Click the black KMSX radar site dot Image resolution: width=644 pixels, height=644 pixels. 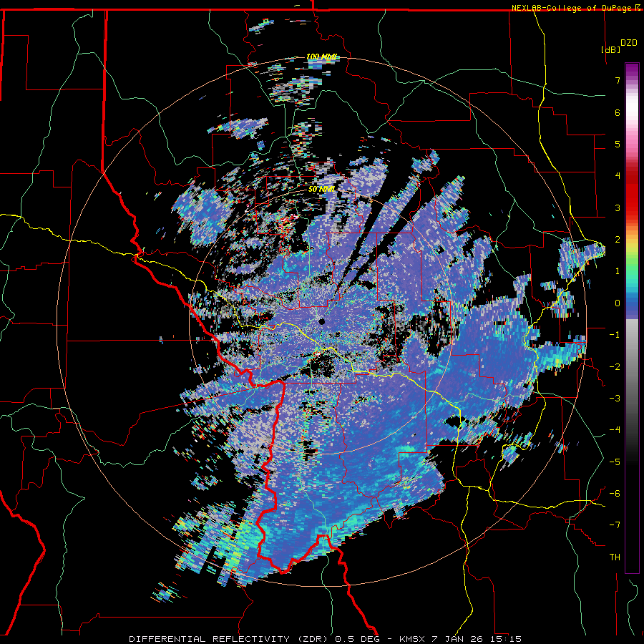tap(322, 321)
